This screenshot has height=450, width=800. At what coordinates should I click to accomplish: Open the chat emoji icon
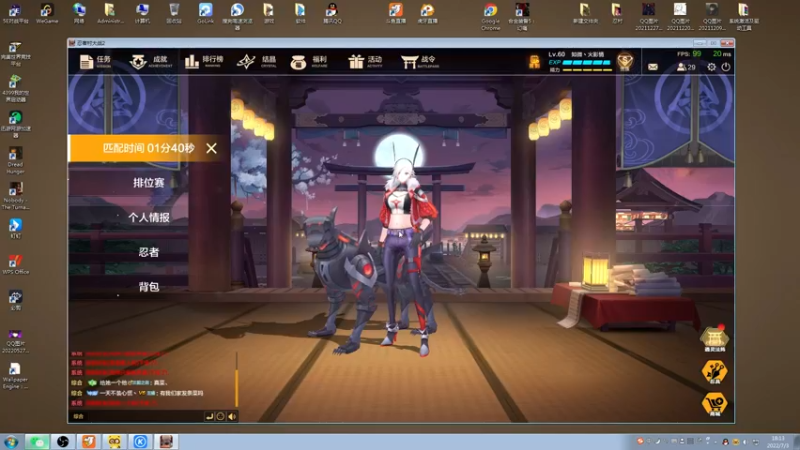point(220,416)
